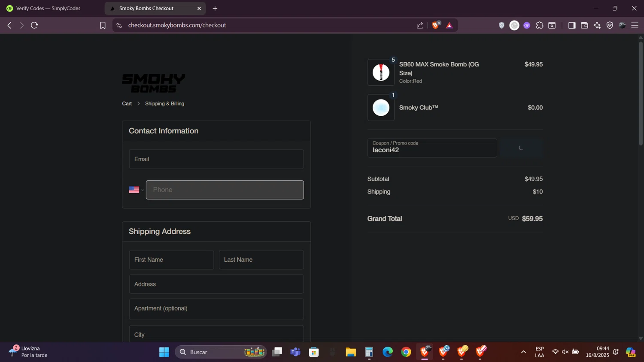Click the Coupon / Promo code field

pyautogui.click(x=432, y=148)
